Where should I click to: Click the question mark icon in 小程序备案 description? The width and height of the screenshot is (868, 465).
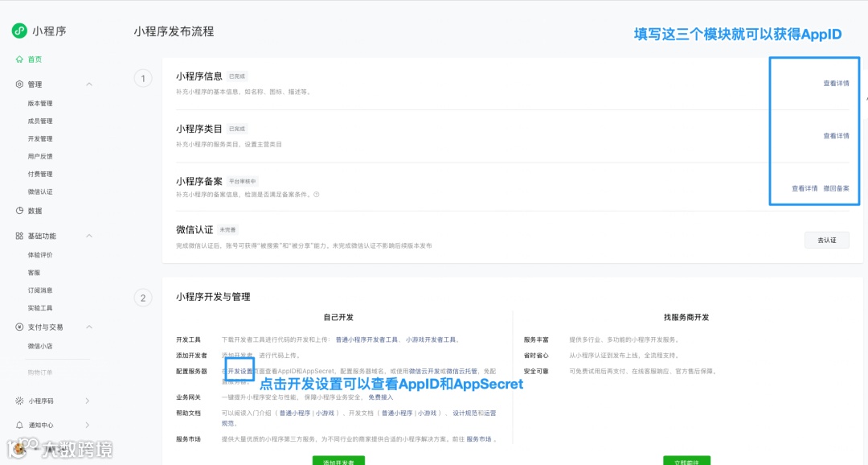(317, 195)
